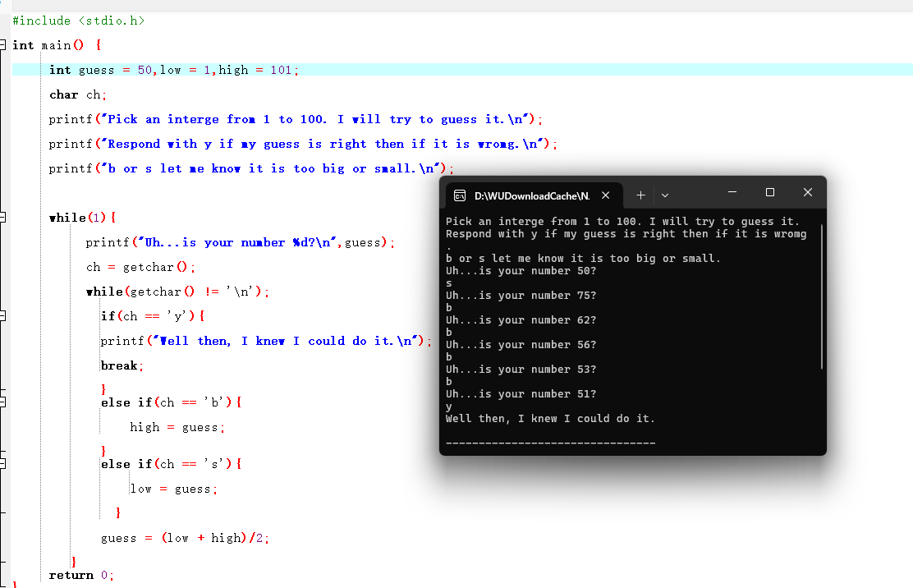Click terminal output 'Uh...is your number 53?'

[x=521, y=369]
